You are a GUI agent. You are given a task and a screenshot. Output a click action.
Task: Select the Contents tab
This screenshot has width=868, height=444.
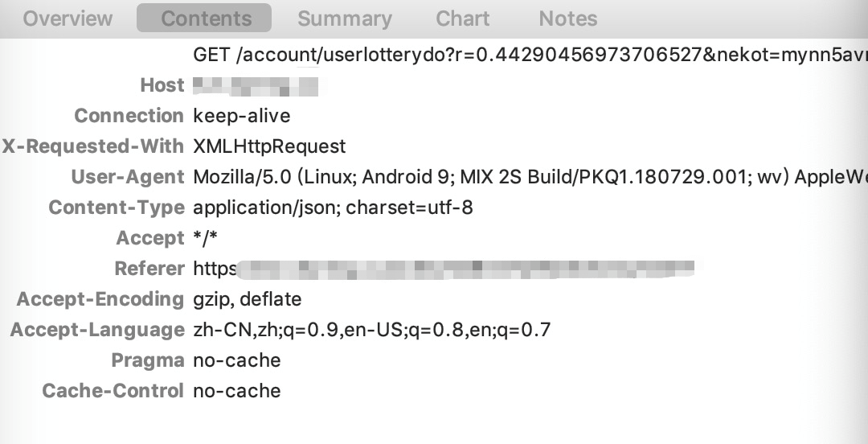click(x=204, y=18)
